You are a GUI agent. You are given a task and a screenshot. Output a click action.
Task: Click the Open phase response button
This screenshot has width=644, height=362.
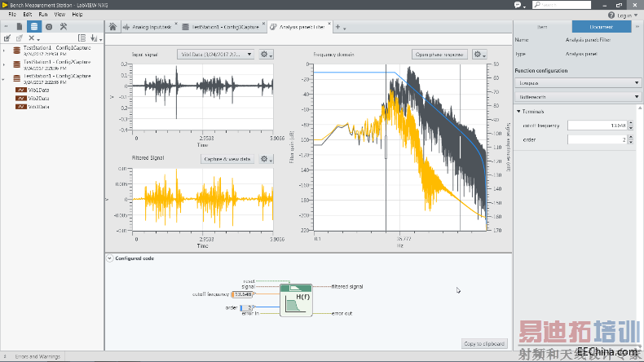[x=439, y=55]
